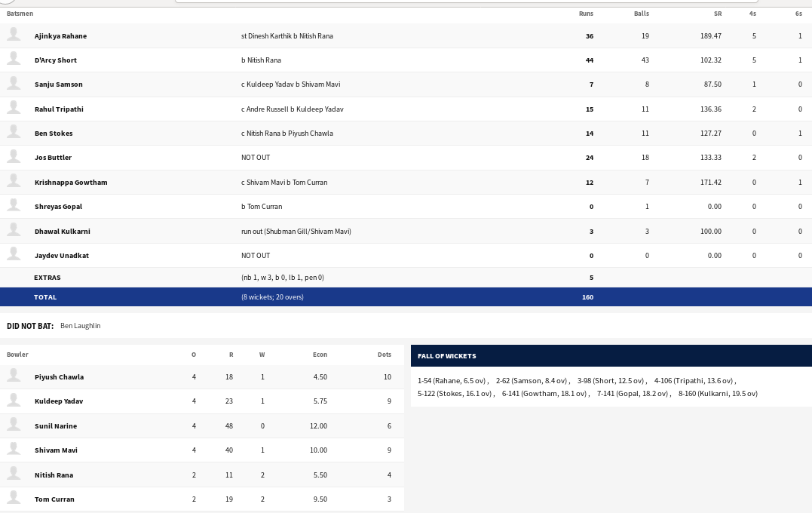Image resolution: width=812 pixels, height=513 pixels.
Task: Click 'run out (Shubman Gill/Shivam Mavi)' text
Action: coord(296,232)
